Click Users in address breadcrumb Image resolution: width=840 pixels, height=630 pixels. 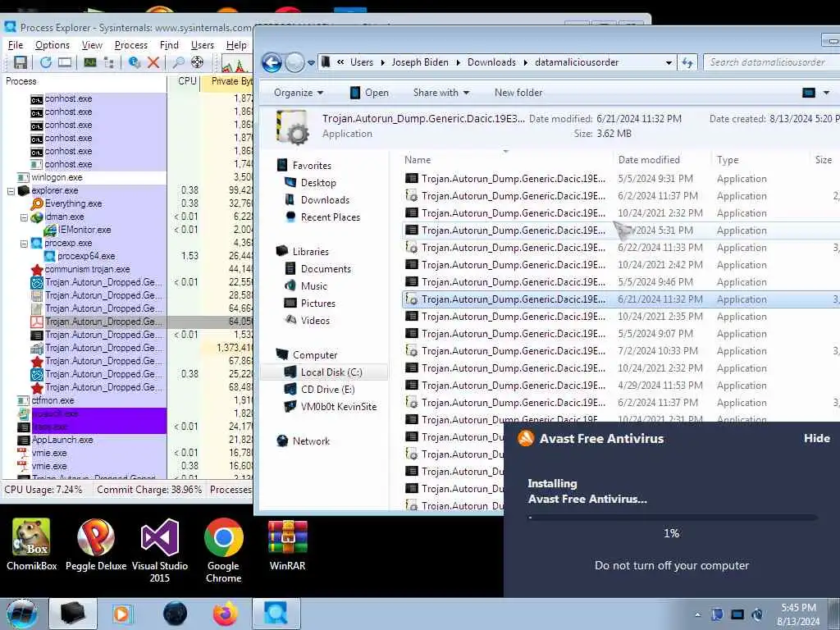[x=362, y=62]
